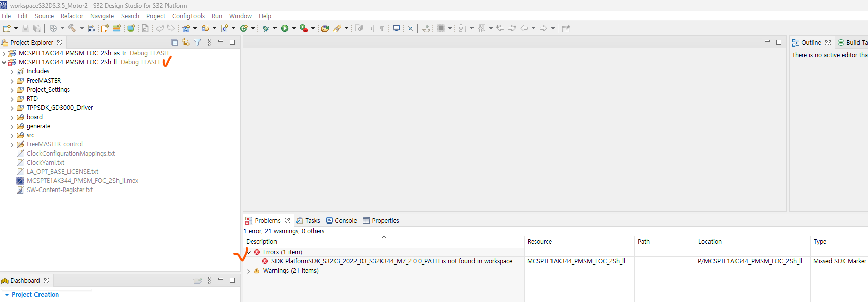Click the blue monitor terminal icon
This screenshot has height=302, width=868.
396,28
